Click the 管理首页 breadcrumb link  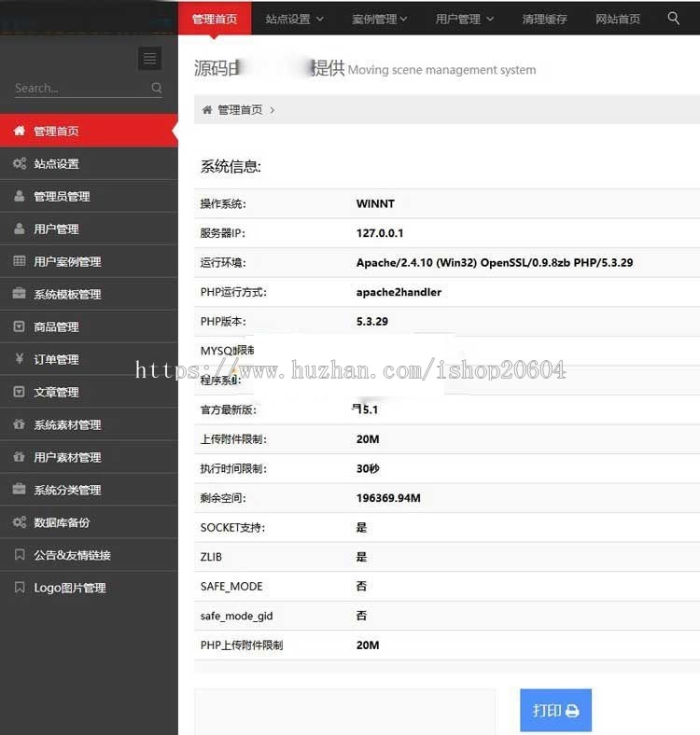[x=240, y=110]
